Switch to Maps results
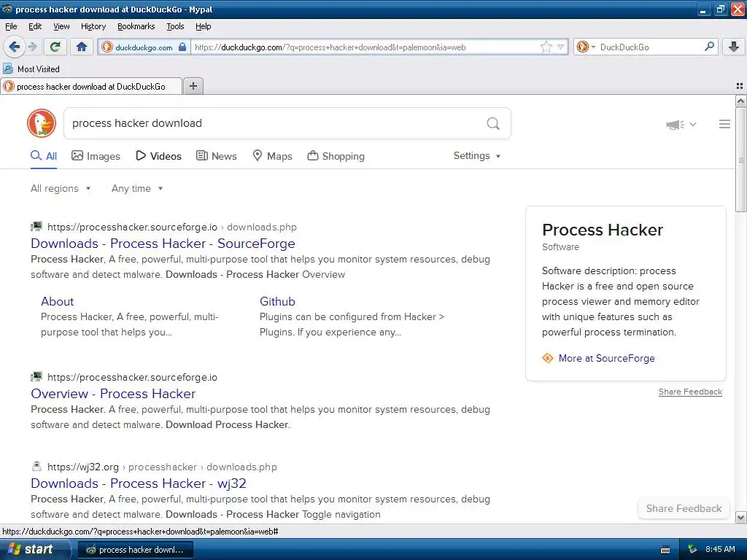 (x=272, y=156)
